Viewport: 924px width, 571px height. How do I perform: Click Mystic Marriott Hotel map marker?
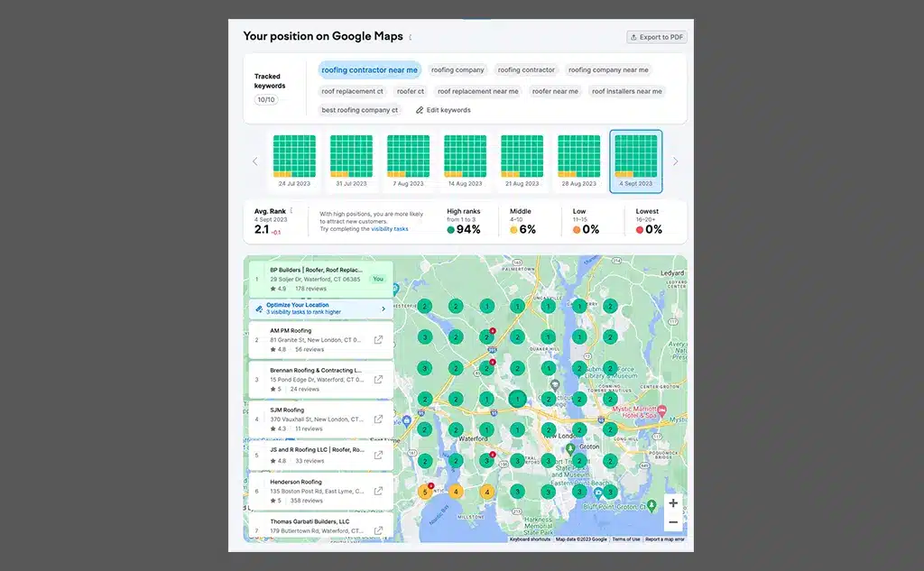[x=661, y=410]
